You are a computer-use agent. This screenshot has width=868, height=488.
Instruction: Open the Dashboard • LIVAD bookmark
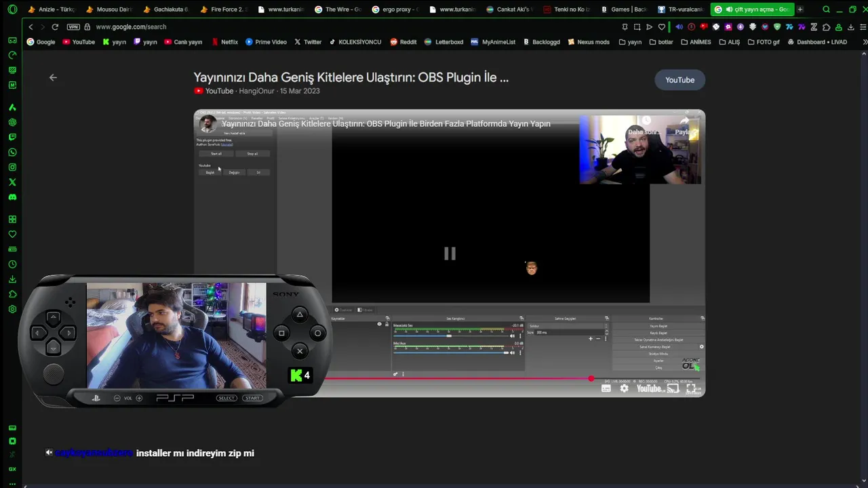coord(816,42)
